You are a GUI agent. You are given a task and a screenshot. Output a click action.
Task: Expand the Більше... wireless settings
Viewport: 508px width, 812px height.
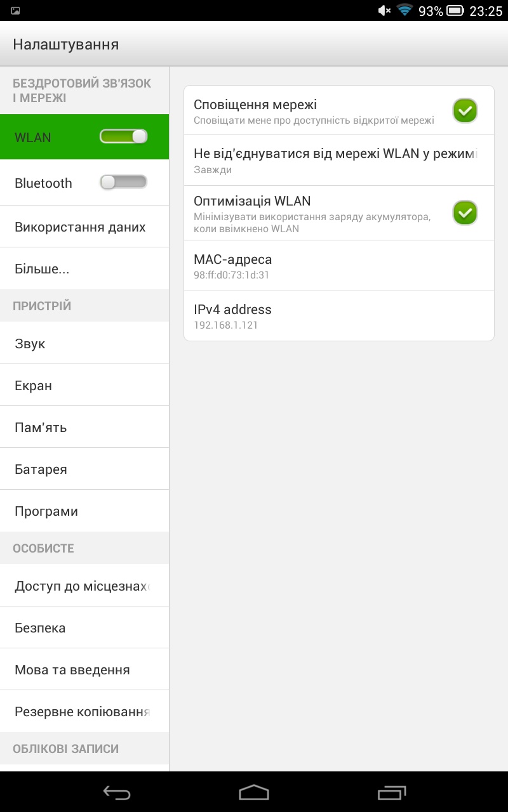point(84,269)
